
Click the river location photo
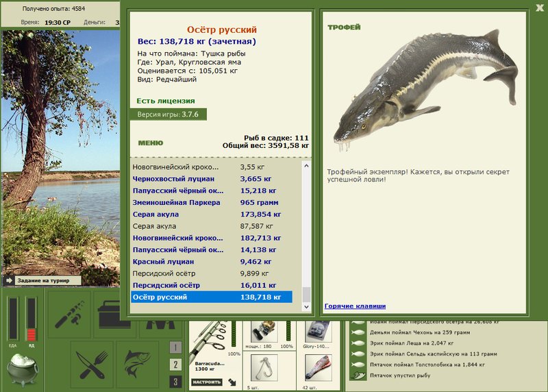(61, 158)
